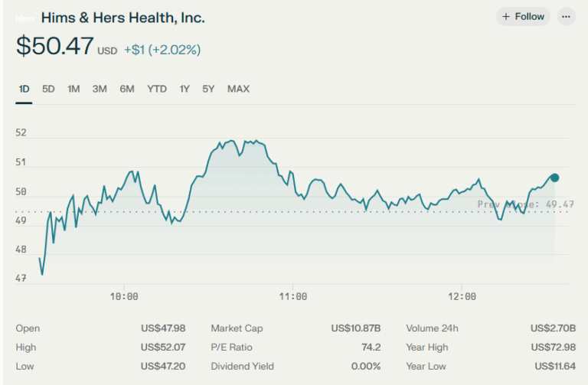The image size is (588, 385).
Task: Click the Year Low label
Action: point(426,367)
